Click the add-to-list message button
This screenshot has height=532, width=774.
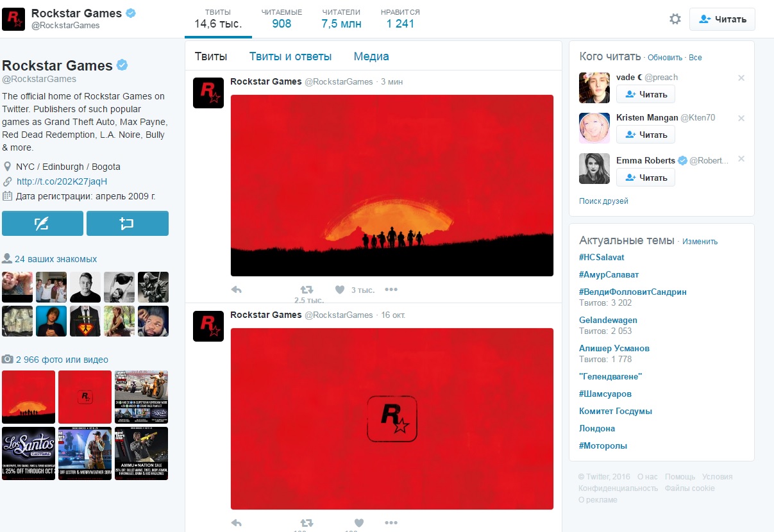coord(128,224)
